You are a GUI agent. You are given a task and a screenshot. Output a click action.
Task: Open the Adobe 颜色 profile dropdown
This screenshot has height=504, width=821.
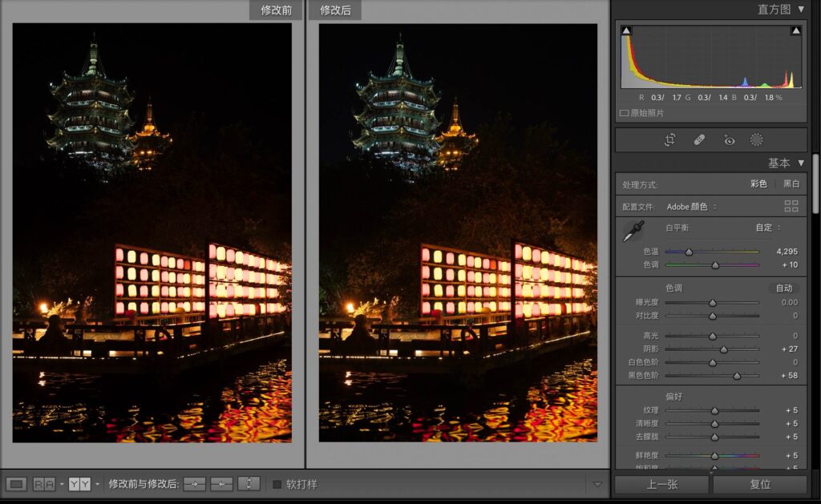[691, 207]
